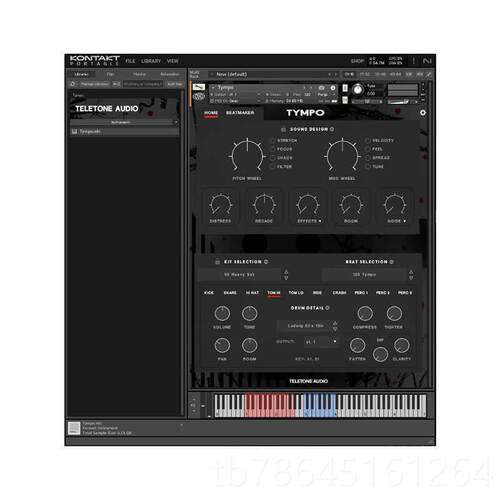
Task: Click the Compress knob in drum detail
Action: pos(365,314)
